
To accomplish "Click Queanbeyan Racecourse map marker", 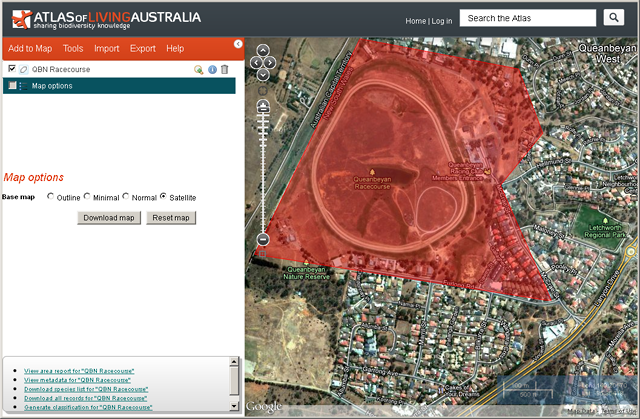I will point(372,172).
